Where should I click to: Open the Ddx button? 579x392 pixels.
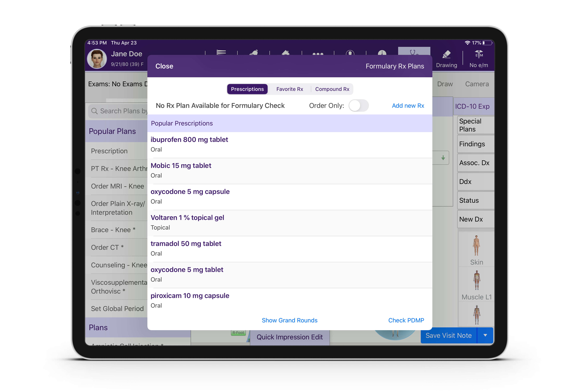(x=476, y=182)
